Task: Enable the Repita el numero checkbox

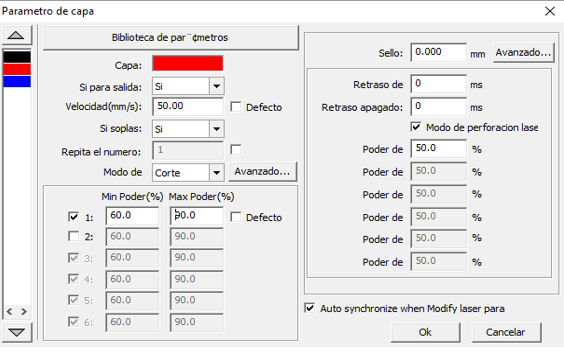Action: (236, 149)
